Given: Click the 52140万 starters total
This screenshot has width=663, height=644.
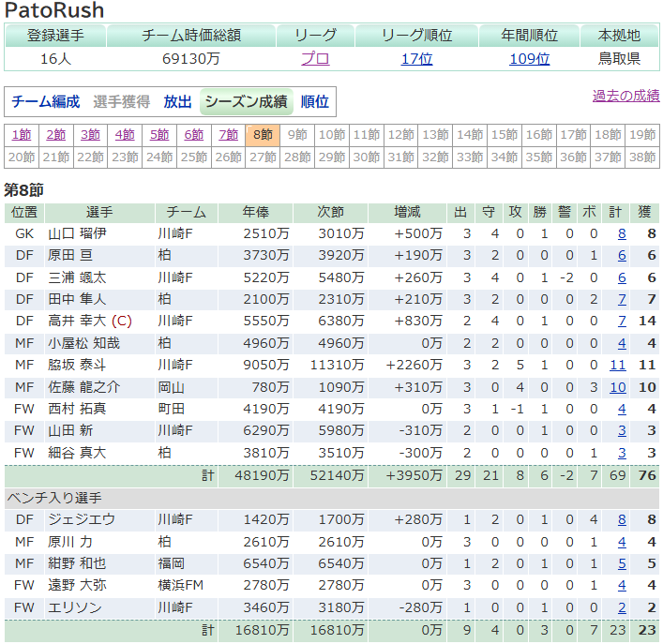Looking at the screenshot, I should click(337, 475).
